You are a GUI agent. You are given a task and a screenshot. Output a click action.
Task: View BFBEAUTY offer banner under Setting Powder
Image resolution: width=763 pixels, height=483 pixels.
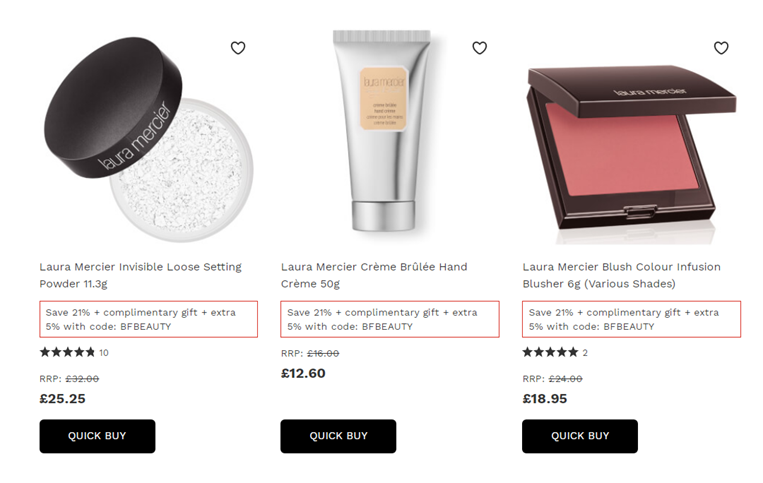click(x=148, y=319)
